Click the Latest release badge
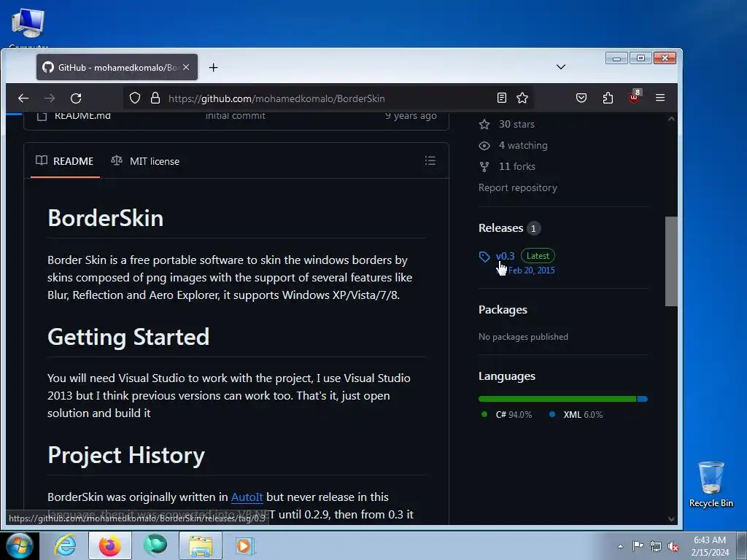The image size is (747, 560). [x=538, y=256]
